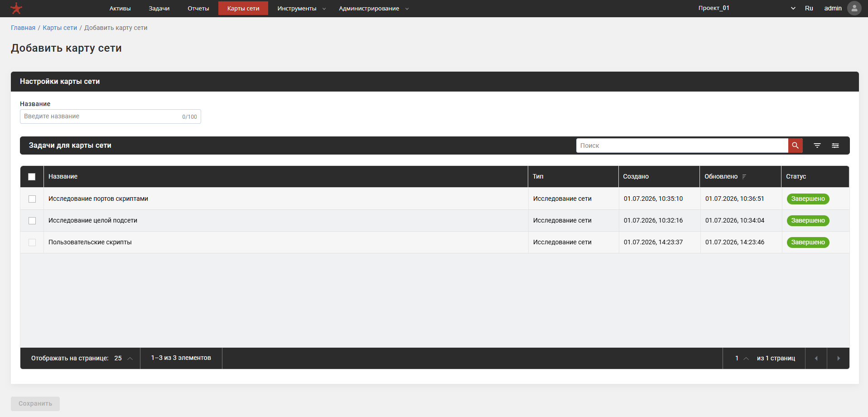Click the Сохранить button
Image resolution: width=868 pixels, height=417 pixels.
[35, 403]
